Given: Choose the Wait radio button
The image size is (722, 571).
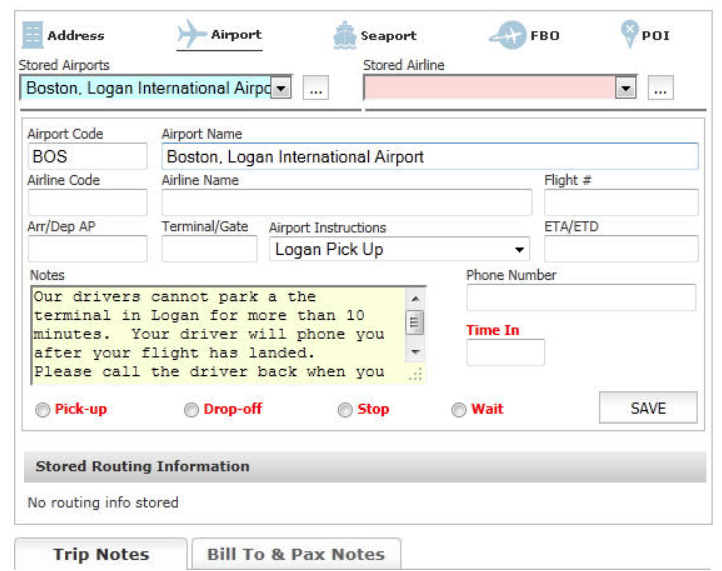Looking at the screenshot, I should click(x=459, y=410).
